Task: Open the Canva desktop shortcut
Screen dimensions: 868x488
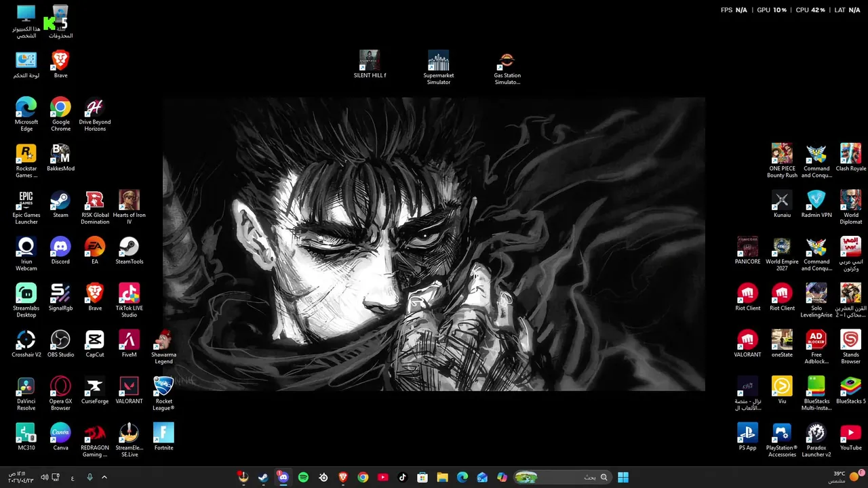Action: pyautogui.click(x=60, y=436)
